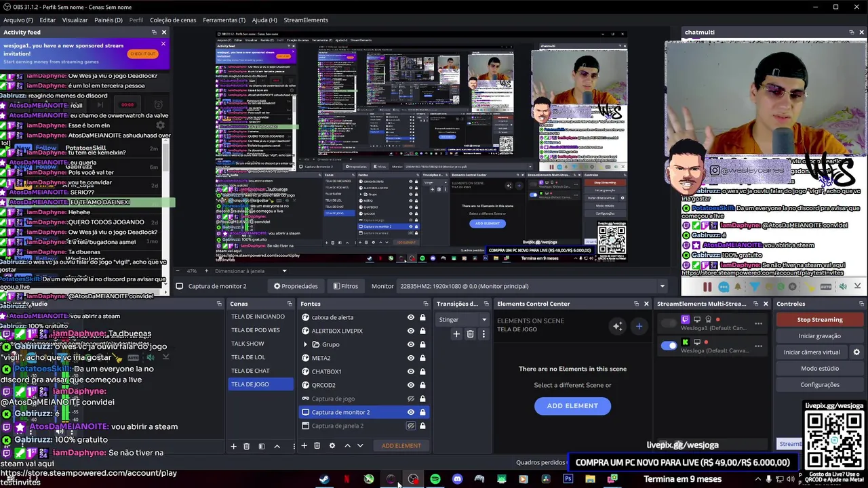The width and height of the screenshot is (868, 488).
Task: Click the blue ADD ELEMENT button
Action: click(x=572, y=405)
